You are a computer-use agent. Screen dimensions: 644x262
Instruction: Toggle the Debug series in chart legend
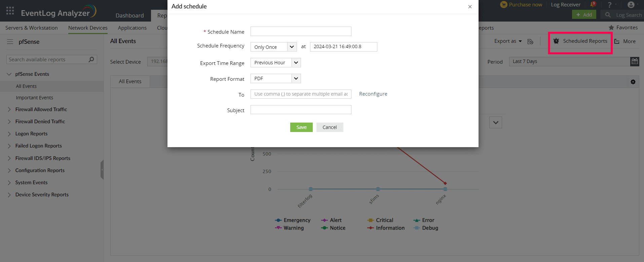426,228
